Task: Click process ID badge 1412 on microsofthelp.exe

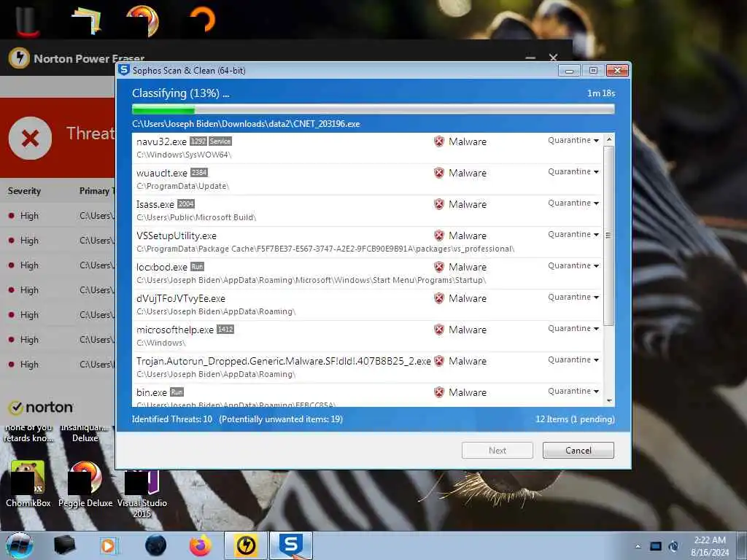Action: 225,330
